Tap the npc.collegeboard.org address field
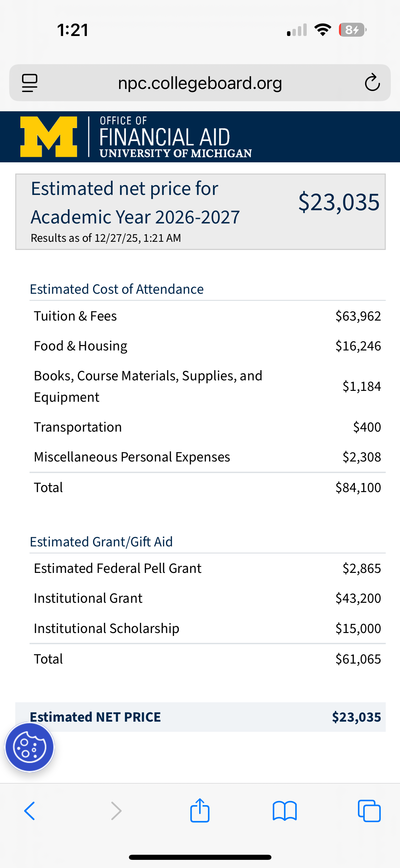400x868 pixels. pos(200,83)
